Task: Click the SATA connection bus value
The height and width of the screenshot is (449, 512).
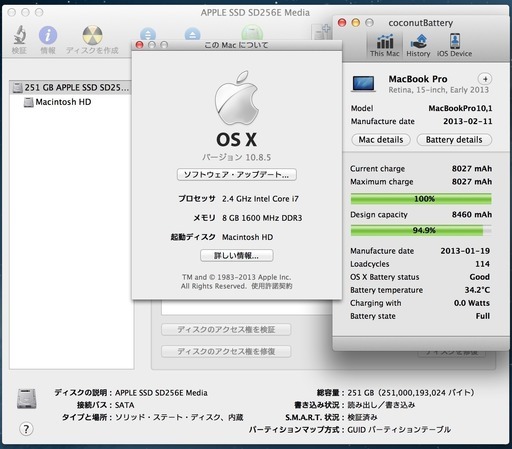Action: coord(125,405)
